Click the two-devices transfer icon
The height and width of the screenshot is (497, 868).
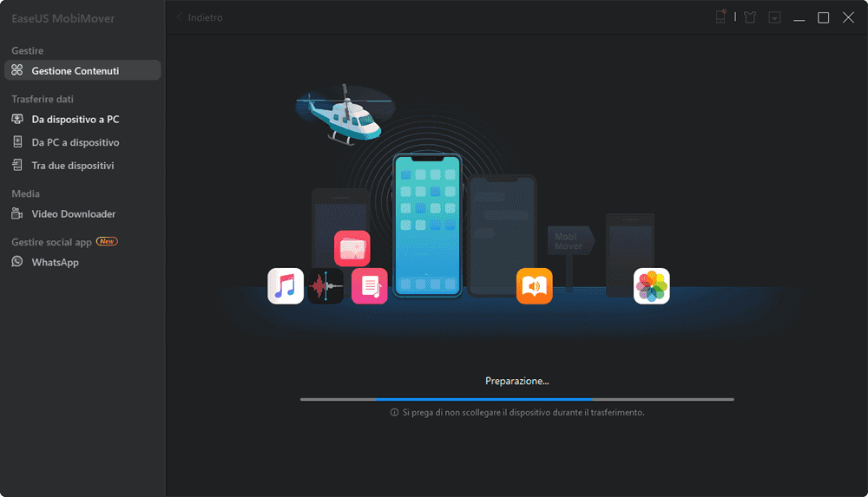tap(17, 165)
